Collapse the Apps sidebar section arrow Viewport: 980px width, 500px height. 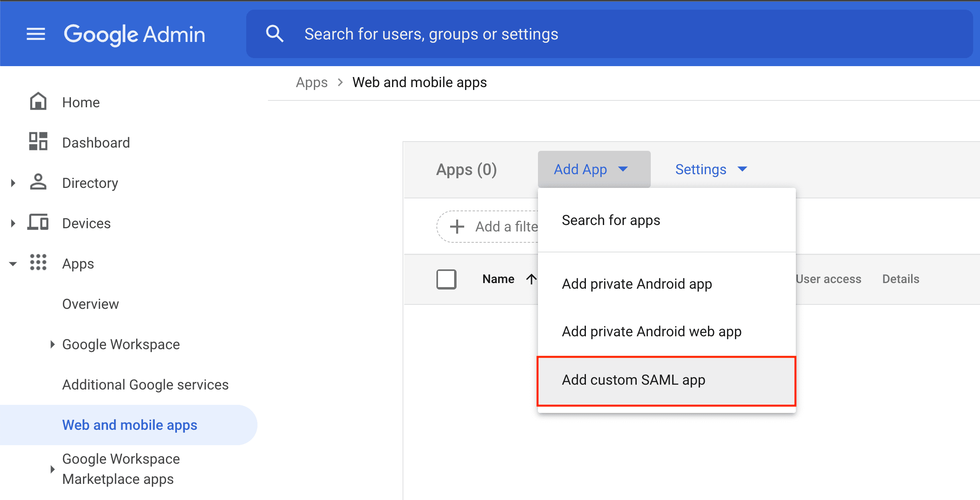(x=13, y=264)
